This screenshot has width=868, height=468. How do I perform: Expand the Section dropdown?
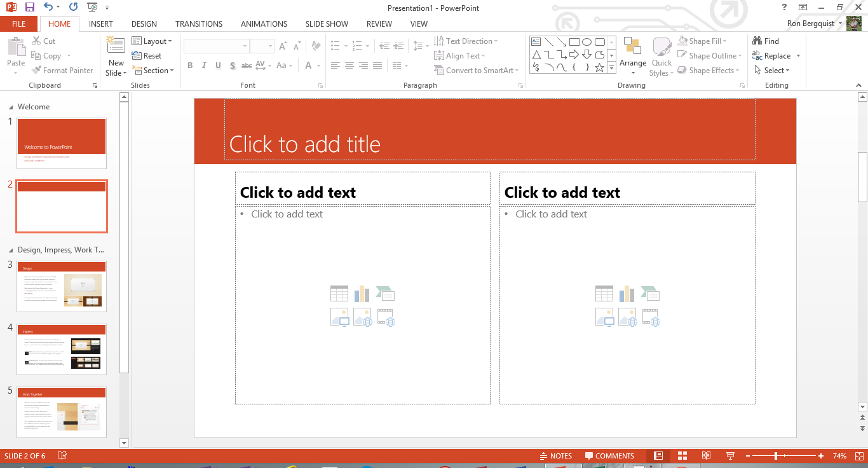tap(153, 71)
